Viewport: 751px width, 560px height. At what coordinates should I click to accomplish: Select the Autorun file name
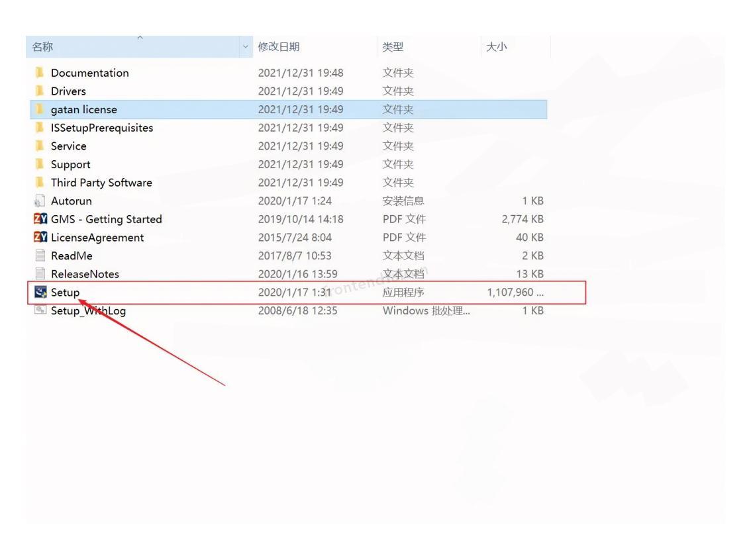point(72,201)
